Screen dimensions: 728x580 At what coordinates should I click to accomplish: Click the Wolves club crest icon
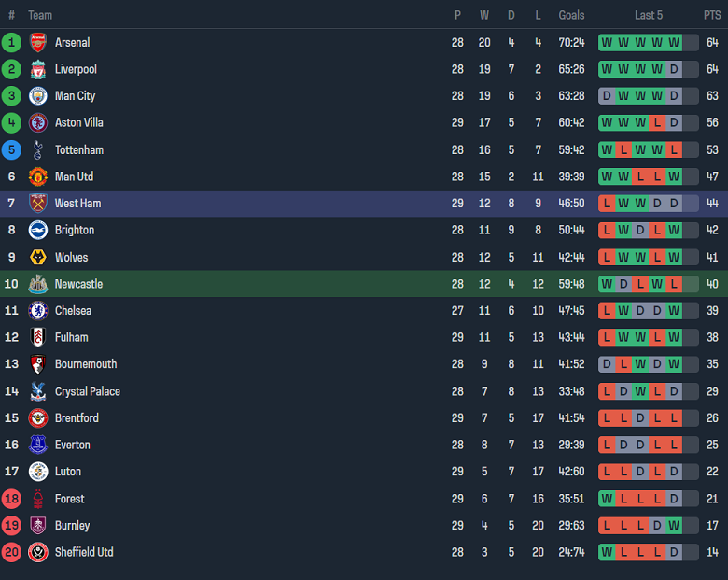pyautogui.click(x=37, y=257)
